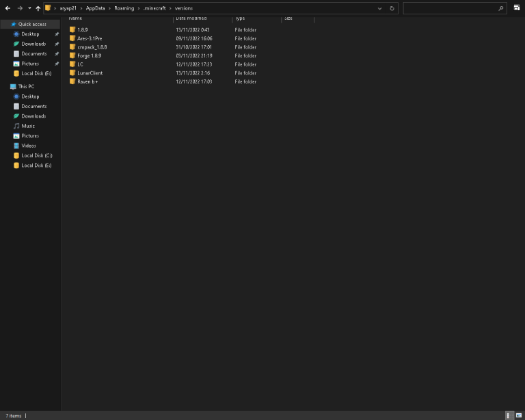Viewport: 525px width, 420px height.
Task: Switch to large icons view
Action: click(519, 415)
